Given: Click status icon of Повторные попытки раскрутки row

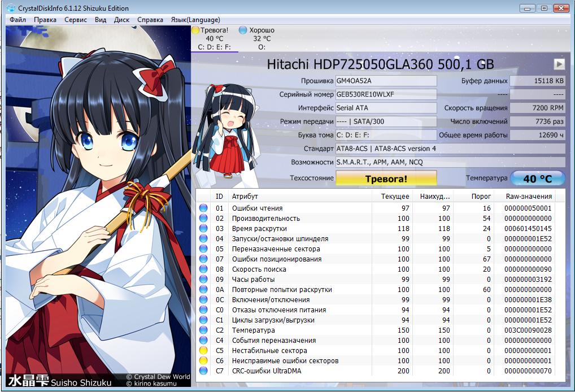Looking at the screenshot, I should tap(203, 289).
